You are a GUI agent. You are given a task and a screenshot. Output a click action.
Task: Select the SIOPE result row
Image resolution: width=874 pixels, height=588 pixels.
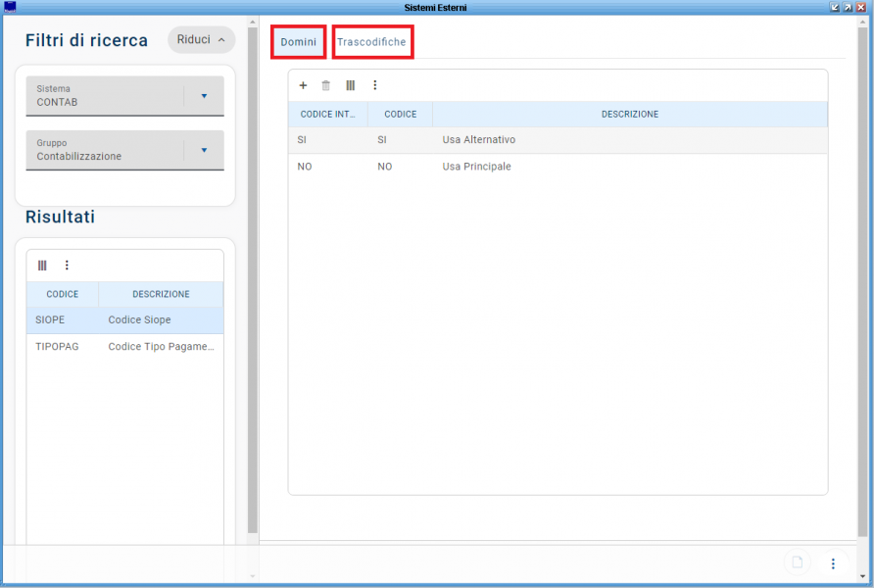click(x=124, y=319)
